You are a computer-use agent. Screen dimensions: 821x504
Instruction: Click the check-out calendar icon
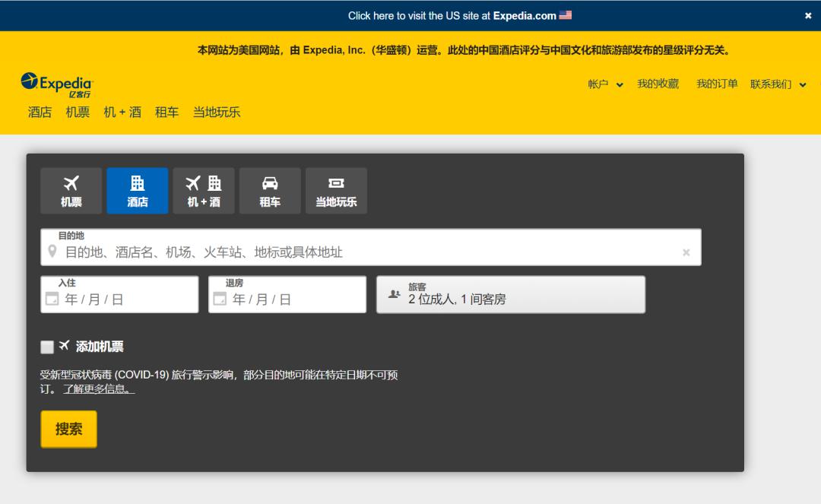pos(220,299)
